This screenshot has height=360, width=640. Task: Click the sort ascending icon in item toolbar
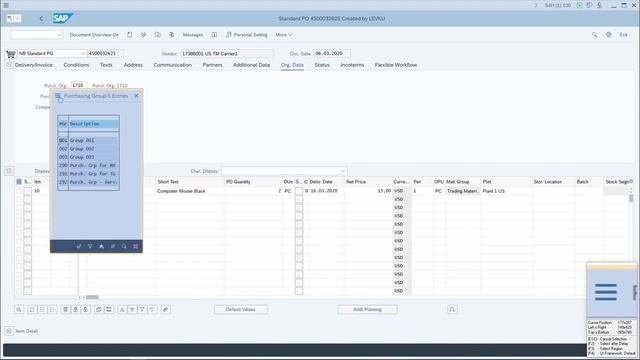[122, 309]
